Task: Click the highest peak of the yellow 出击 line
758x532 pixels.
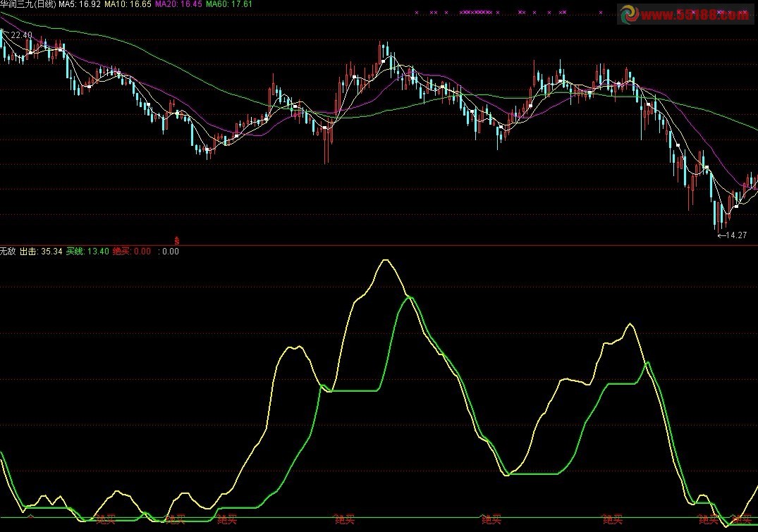Action: 385,260
